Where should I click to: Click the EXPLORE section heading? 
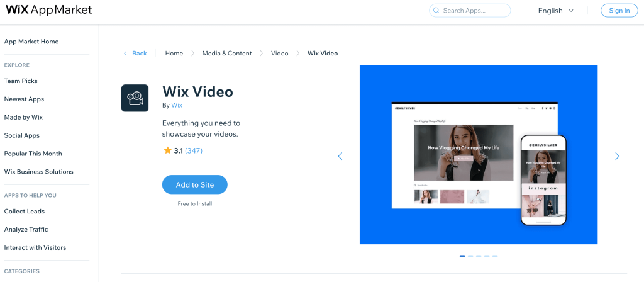(17, 65)
